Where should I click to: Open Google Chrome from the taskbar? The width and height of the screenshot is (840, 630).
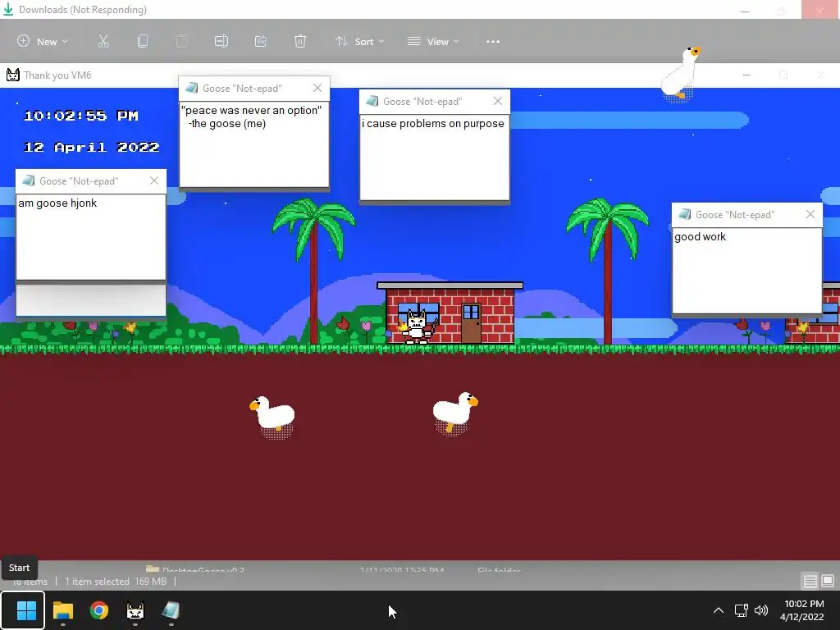99,610
